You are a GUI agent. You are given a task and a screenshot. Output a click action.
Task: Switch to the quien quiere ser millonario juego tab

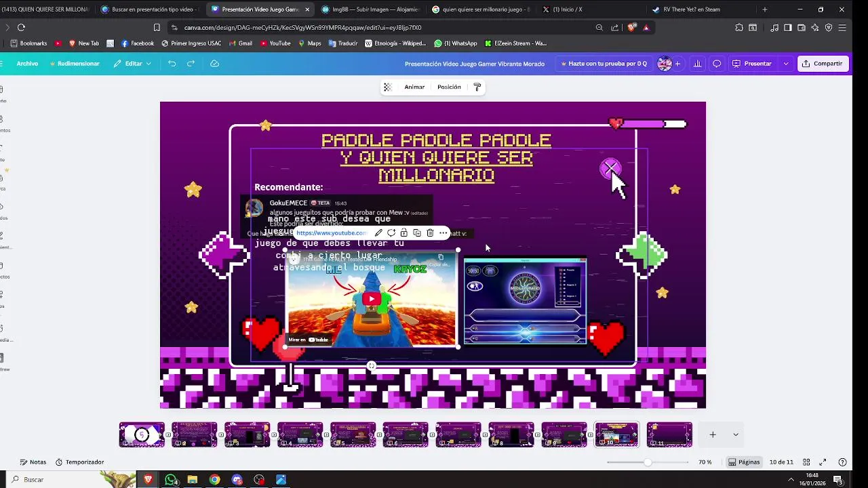pyautogui.click(x=480, y=9)
